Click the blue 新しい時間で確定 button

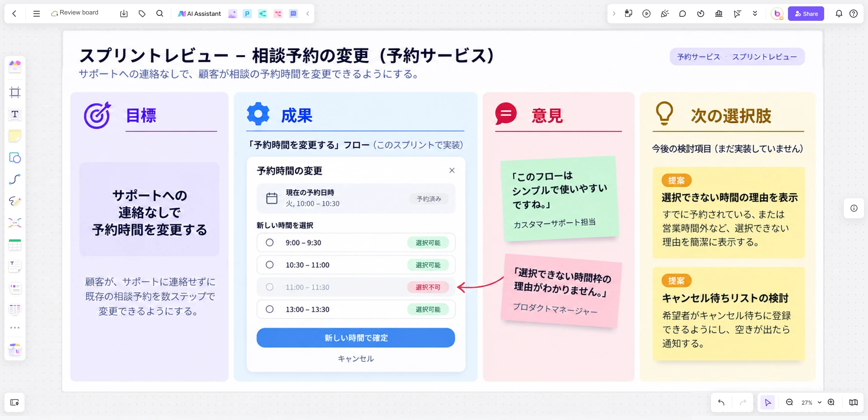click(x=356, y=338)
